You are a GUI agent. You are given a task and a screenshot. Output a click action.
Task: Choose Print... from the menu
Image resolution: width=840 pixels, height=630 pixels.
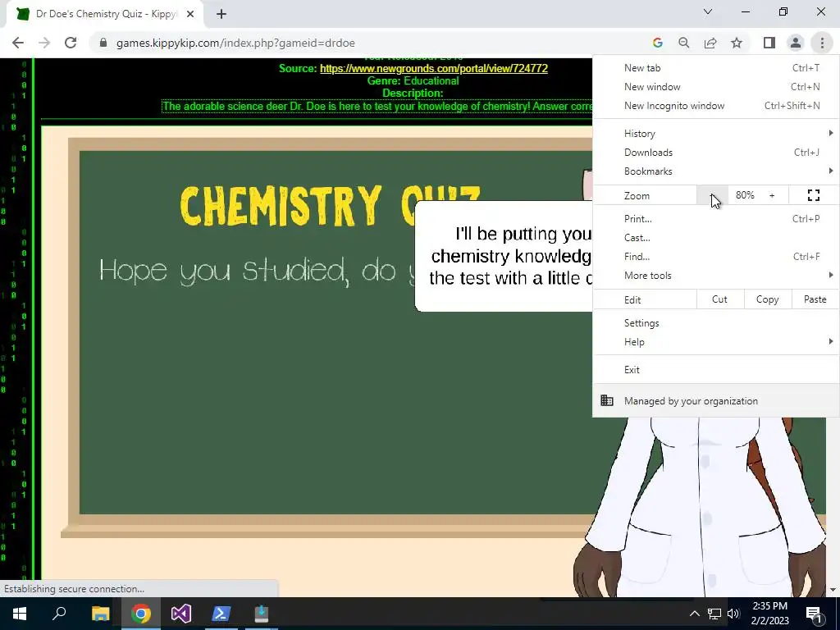(715, 218)
